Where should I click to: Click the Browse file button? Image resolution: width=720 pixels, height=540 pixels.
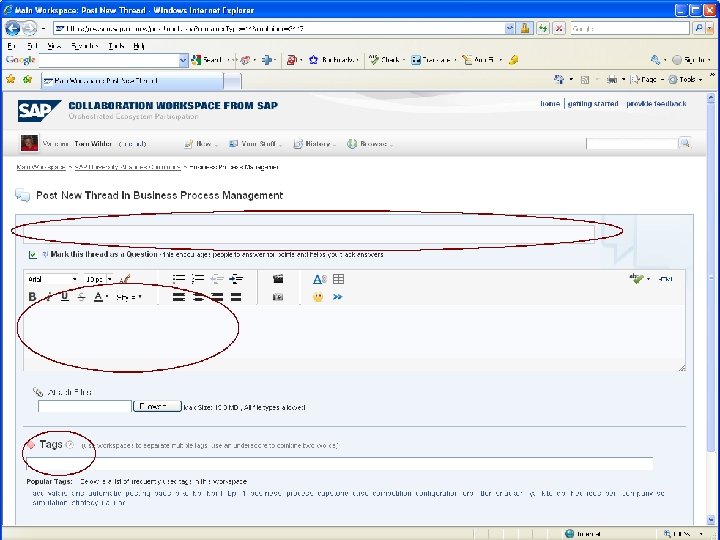click(157, 406)
